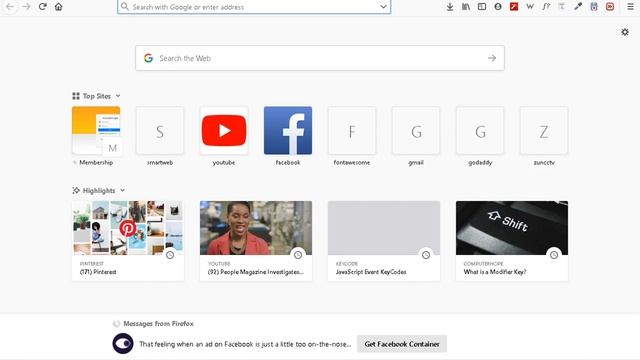The image size is (640, 360).
Task: Click the blue shield extension icon
Action: [x=594, y=7]
